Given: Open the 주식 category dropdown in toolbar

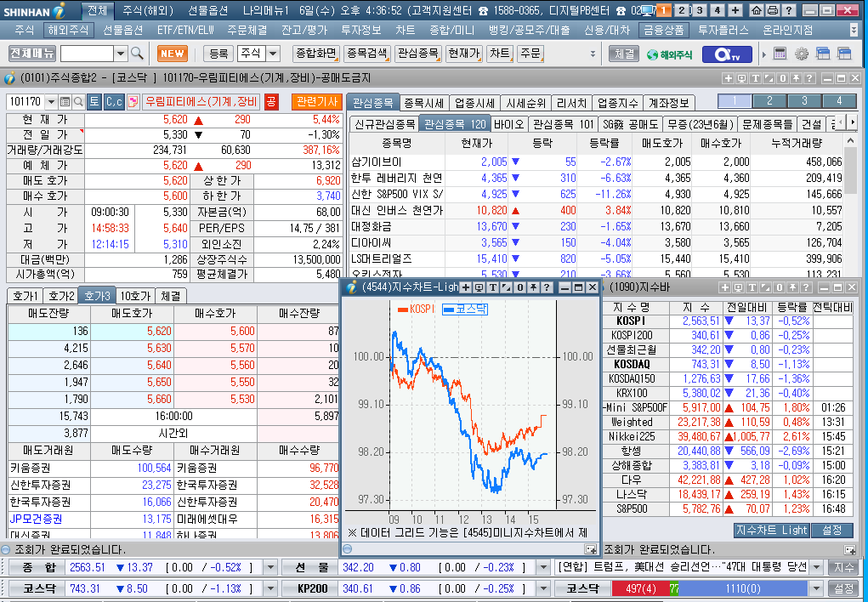Looking at the screenshot, I should 273,54.
